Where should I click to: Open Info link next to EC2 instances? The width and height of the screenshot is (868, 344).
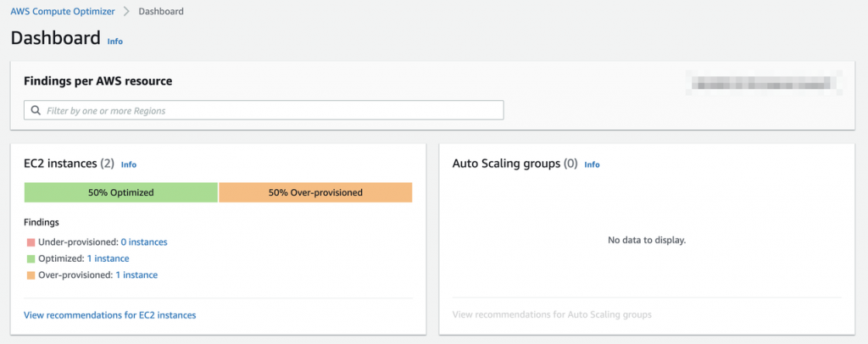[129, 164]
